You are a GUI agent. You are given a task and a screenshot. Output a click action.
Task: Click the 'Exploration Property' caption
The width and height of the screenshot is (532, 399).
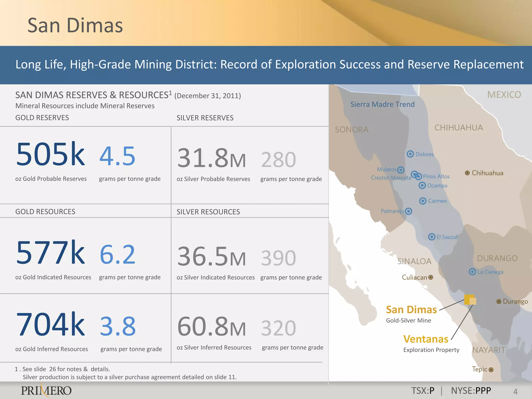coord(431,350)
